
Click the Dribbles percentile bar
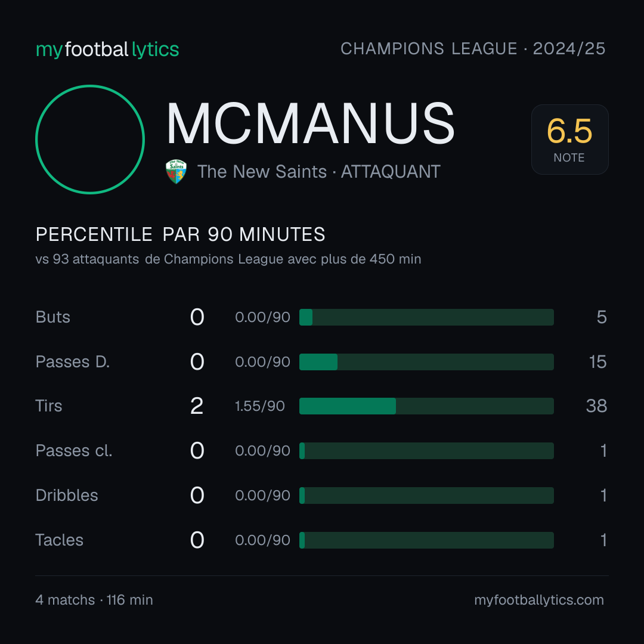click(426, 496)
